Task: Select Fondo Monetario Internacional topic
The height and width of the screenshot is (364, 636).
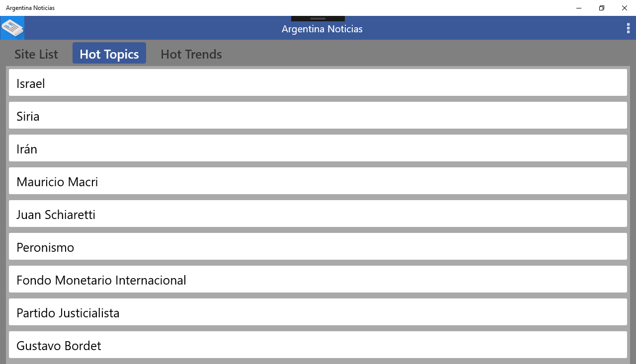Action: pos(318,280)
